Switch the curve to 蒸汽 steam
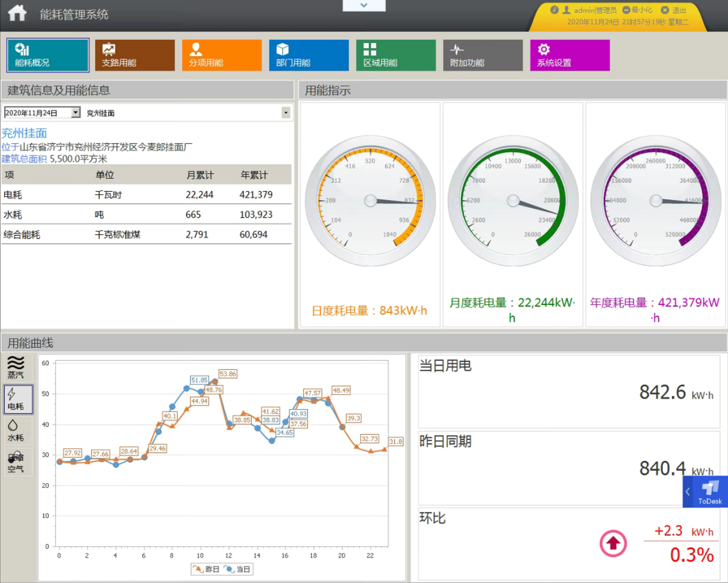Viewport: 728px width, 583px height. (16, 367)
